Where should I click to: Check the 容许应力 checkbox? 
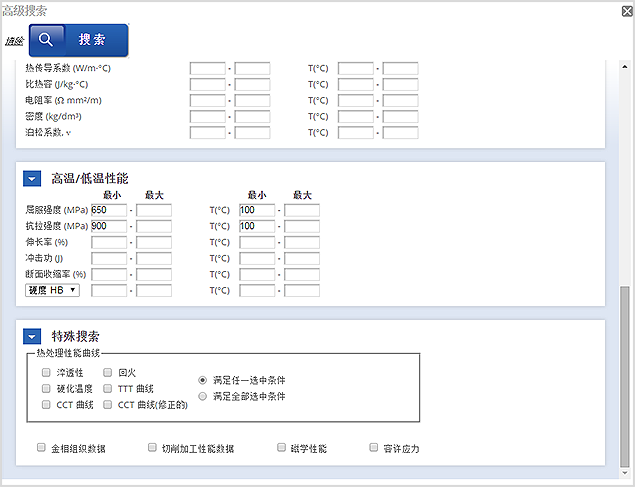point(374,448)
